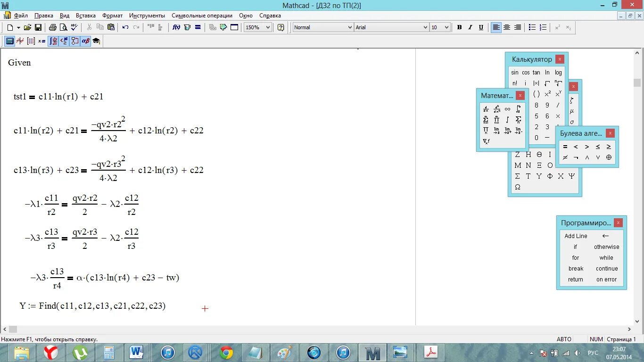Open the help question-mark icon
The width and height of the screenshot is (644, 362).
pyautogui.click(x=281, y=27)
